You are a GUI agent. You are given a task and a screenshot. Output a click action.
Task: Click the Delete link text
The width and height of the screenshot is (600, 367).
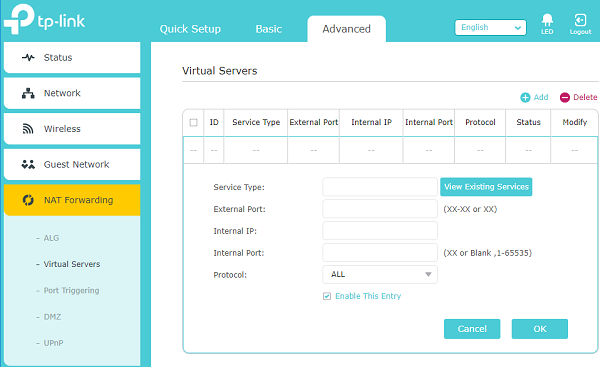[x=585, y=97]
